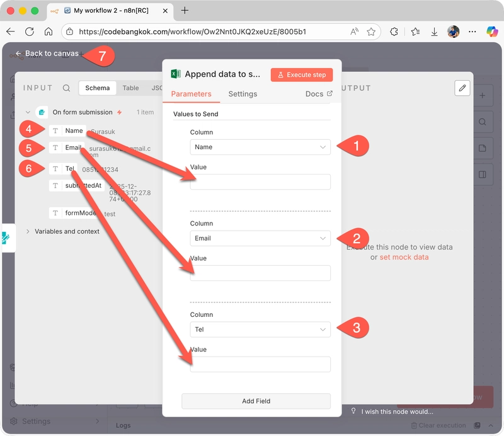The width and height of the screenshot is (504, 436).
Task: Open the Column dropdown showing Tel
Action: click(x=260, y=330)
